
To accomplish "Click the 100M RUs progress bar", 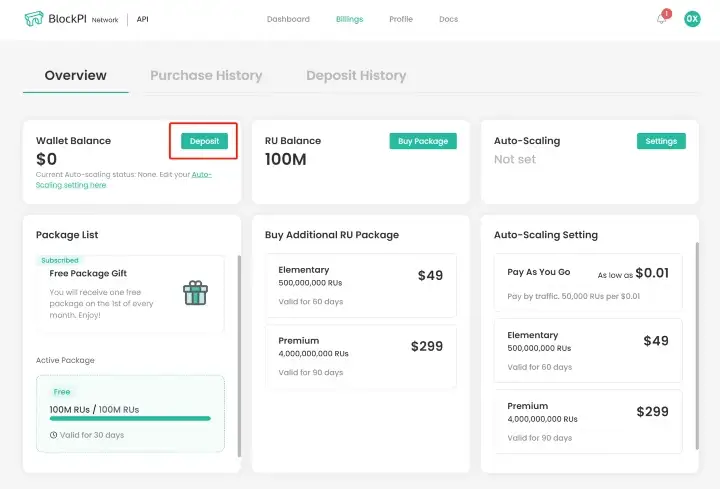I will coord(130,418).
